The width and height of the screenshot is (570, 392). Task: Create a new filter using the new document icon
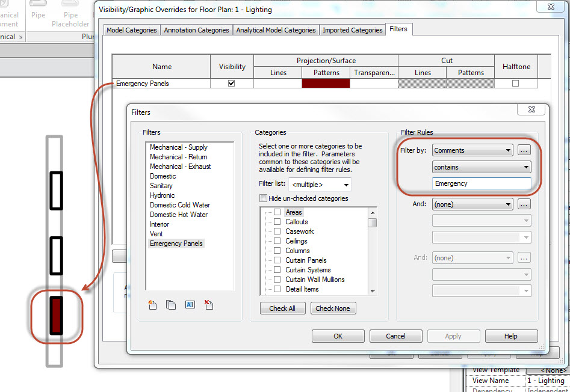pyautogui.click(x=152, y=305)
